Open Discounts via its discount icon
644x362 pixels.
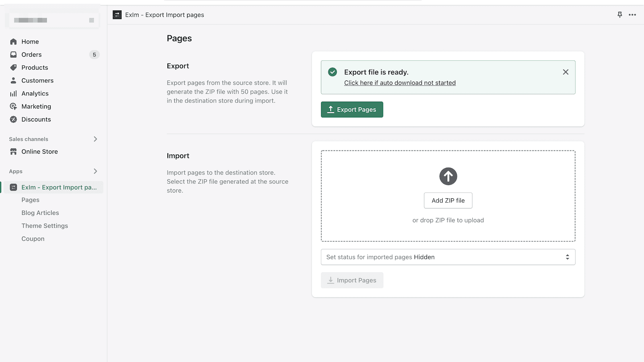pos(14,119)
